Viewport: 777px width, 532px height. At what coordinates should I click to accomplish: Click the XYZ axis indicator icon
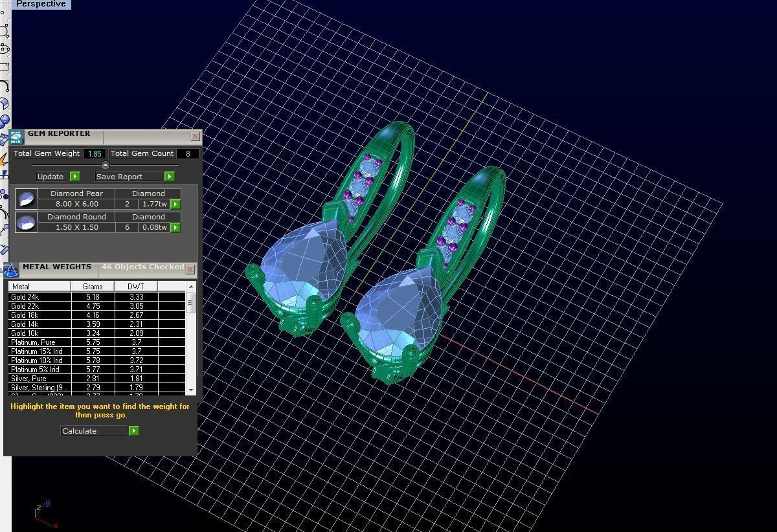(x=45, y=515)
